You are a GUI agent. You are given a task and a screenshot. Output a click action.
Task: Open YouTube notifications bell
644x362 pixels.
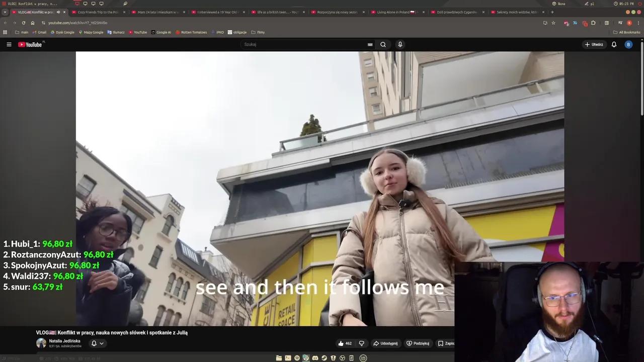tap(614, 44)
